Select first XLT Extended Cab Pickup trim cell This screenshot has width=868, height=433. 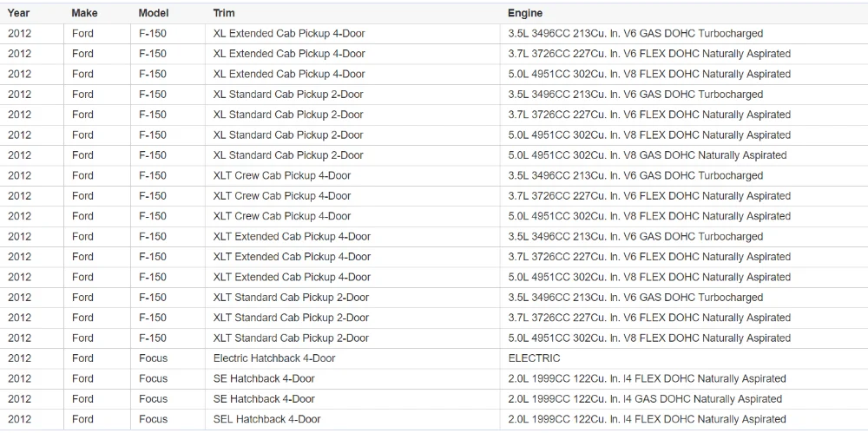click(x=292, y=236)
